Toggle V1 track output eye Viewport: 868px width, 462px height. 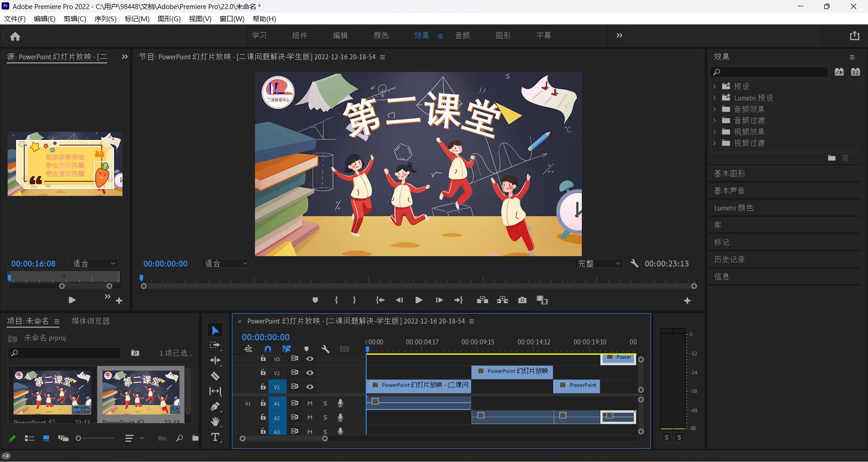[x=310, y=387]
